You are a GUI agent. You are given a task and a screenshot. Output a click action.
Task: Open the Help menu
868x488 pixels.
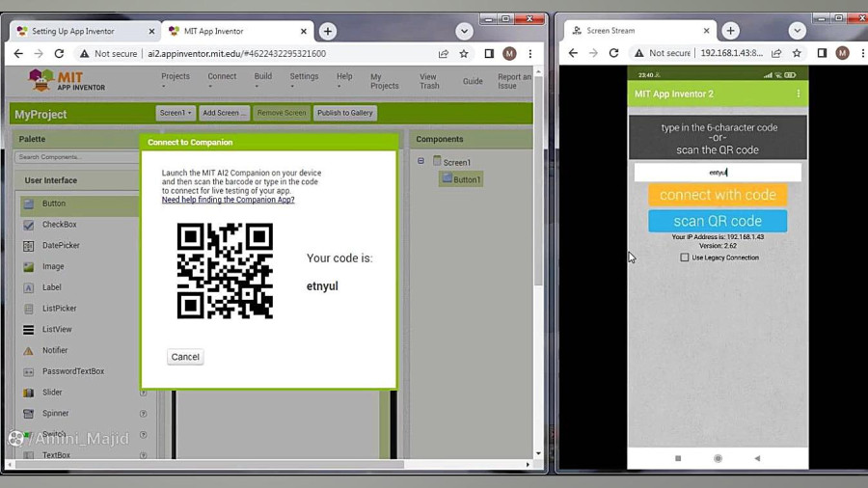[343, 80]
